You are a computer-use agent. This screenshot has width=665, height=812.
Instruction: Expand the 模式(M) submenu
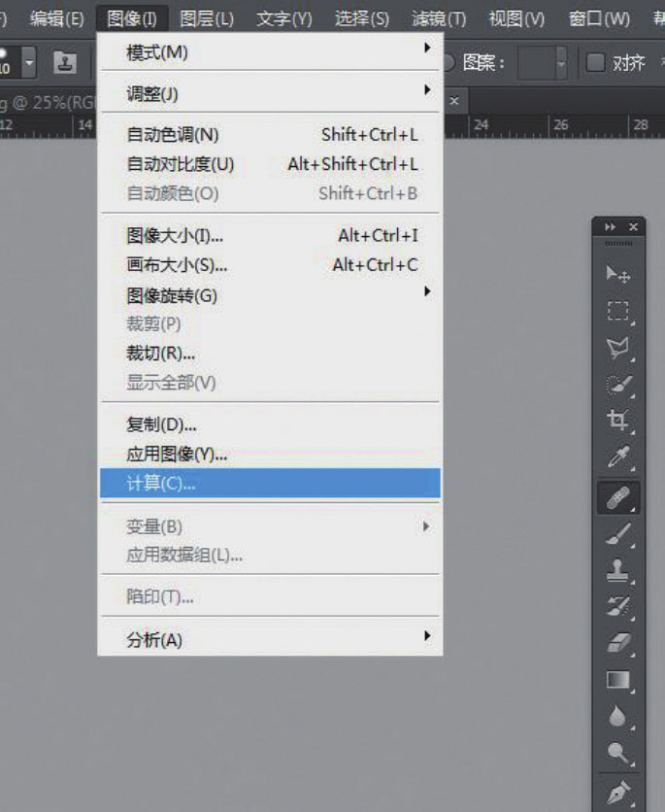pos(270,52)
